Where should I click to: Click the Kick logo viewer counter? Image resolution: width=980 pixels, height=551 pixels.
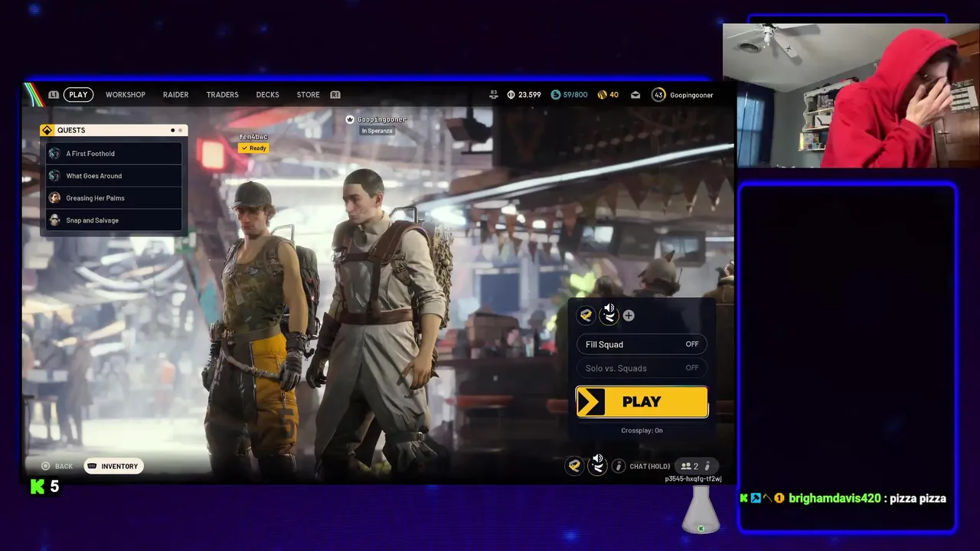point(44,486)
